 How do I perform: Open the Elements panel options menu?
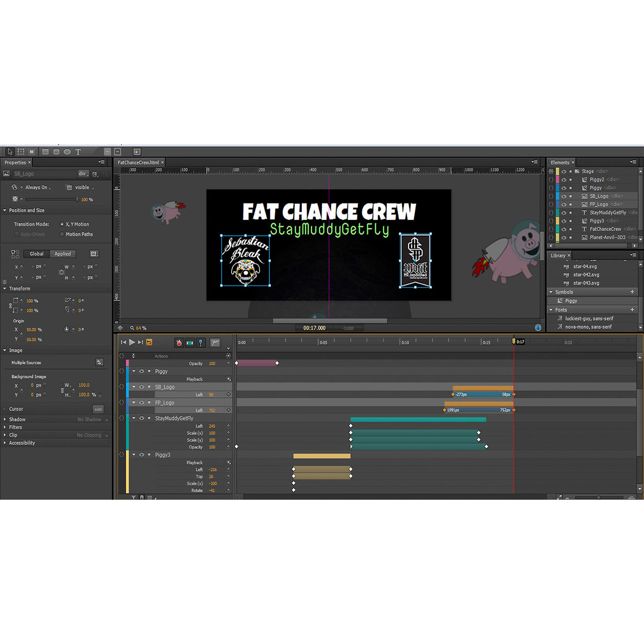[x=633, y=162]
